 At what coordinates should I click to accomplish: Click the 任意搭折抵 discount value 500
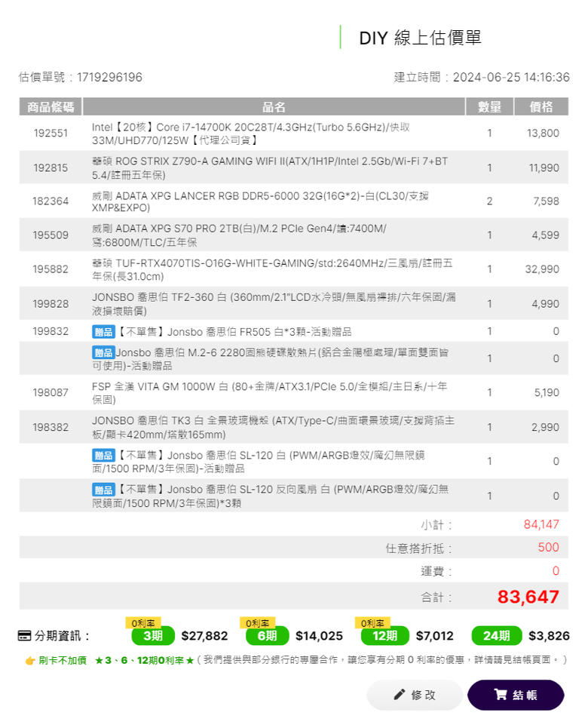coord(549,547)
